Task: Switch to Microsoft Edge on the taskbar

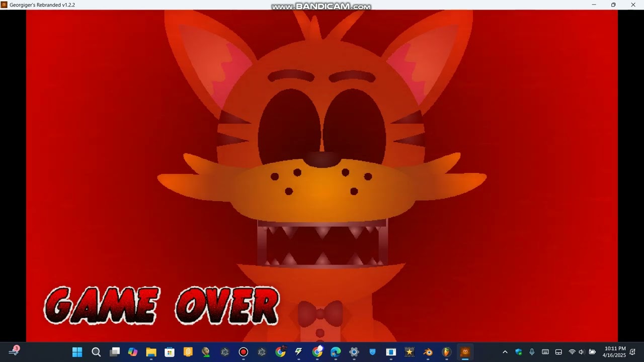Action: (336, 352)
